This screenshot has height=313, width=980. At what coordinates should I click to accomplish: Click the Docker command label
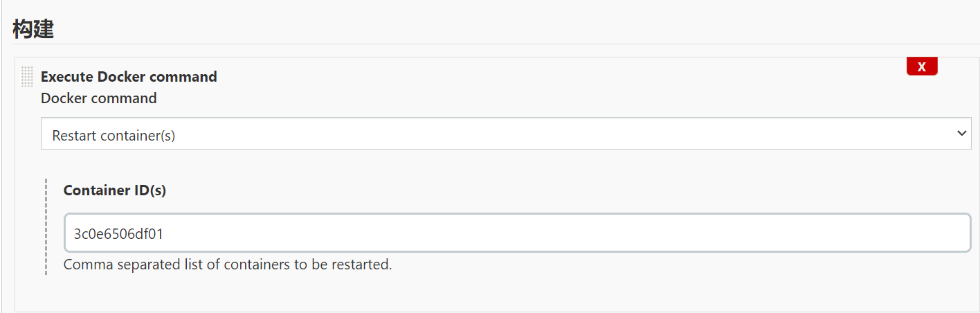point(99,98)
